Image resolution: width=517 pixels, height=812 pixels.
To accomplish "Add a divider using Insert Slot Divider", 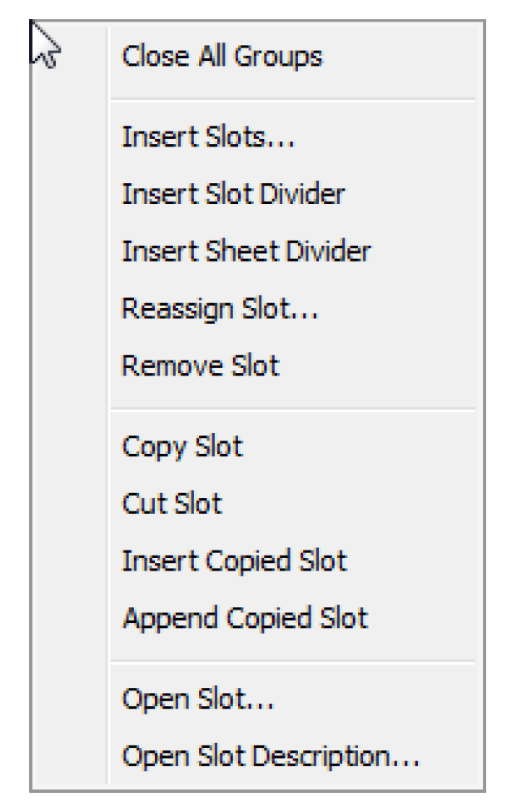I will pyautogui.click(x=257, y=195).
